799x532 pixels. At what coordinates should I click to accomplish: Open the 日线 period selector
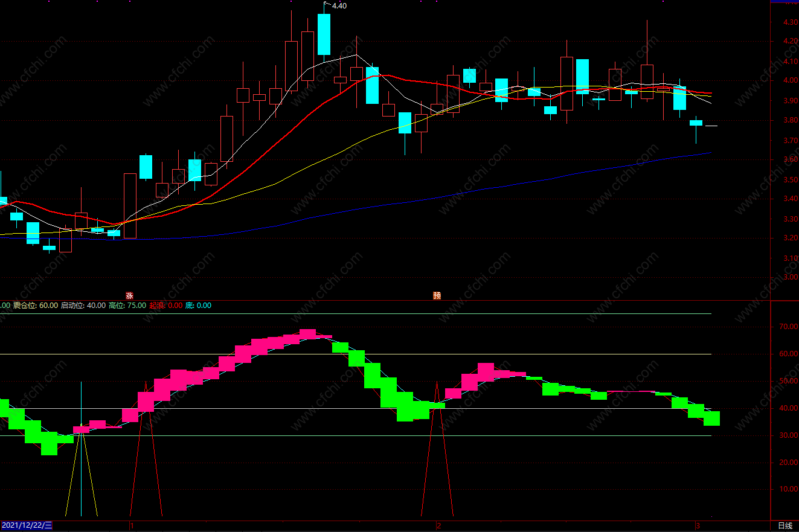(x=785, y=526)
